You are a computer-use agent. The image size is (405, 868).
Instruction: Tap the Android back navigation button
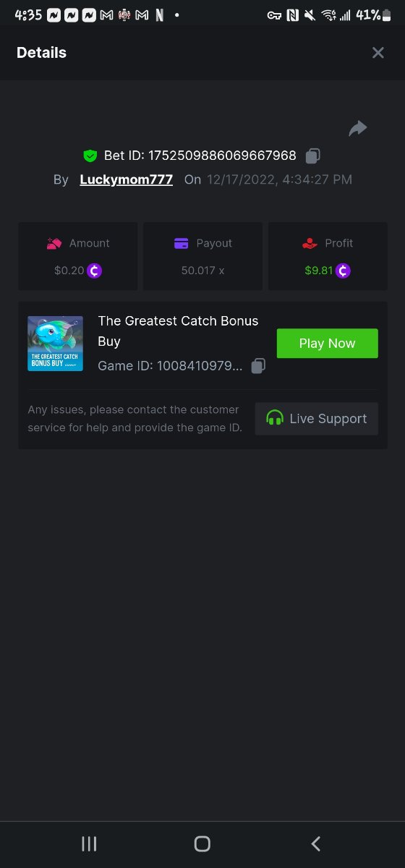tap(315, 843)
